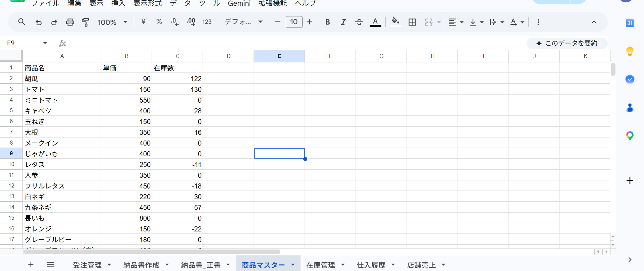Open the cell borders tool
This screenshot has height=271, width=644.
(x=412, y=22)
